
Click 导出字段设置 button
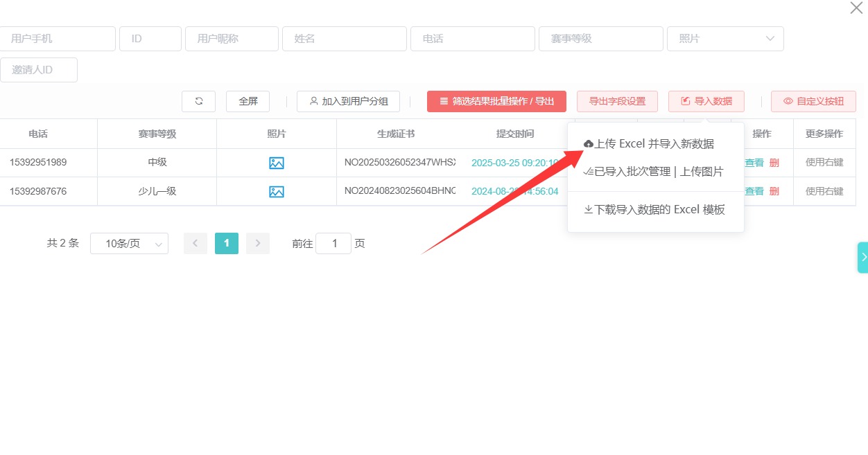617,101
